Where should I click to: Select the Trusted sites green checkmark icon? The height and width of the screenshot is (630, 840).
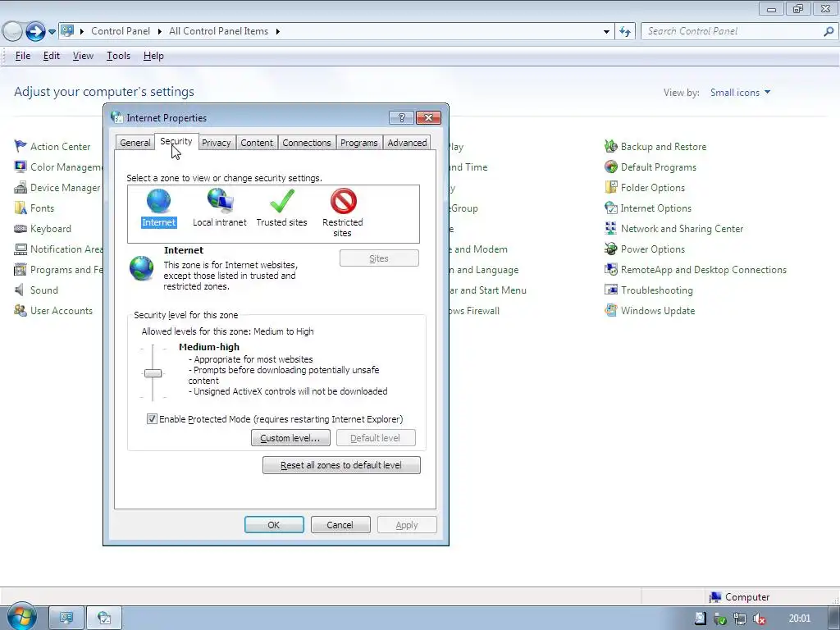282,201
